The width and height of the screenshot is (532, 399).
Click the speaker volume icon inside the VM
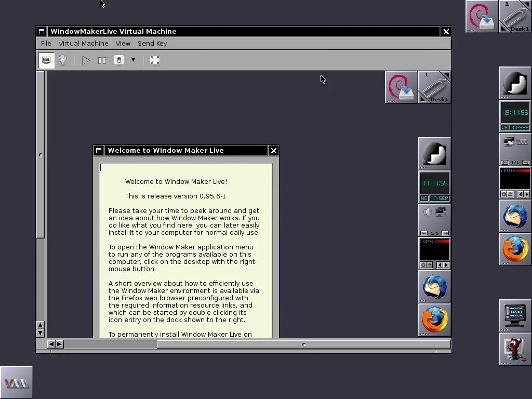pos(427,212)
